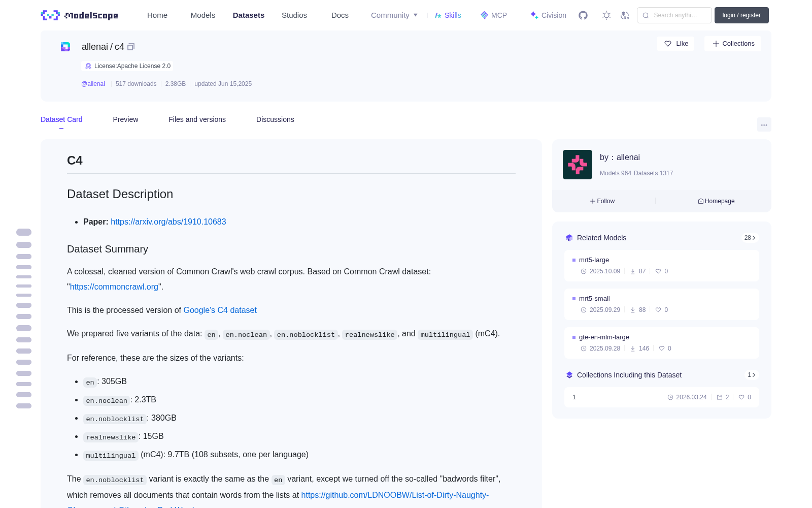
Task: Click the Dataset Description heading
Action: click(120, 194)
